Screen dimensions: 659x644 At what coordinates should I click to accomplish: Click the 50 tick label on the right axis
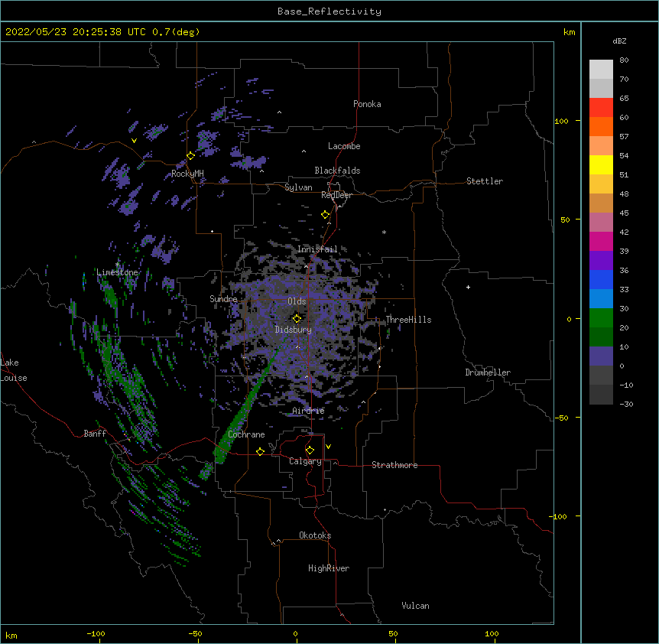pos(565,220)
